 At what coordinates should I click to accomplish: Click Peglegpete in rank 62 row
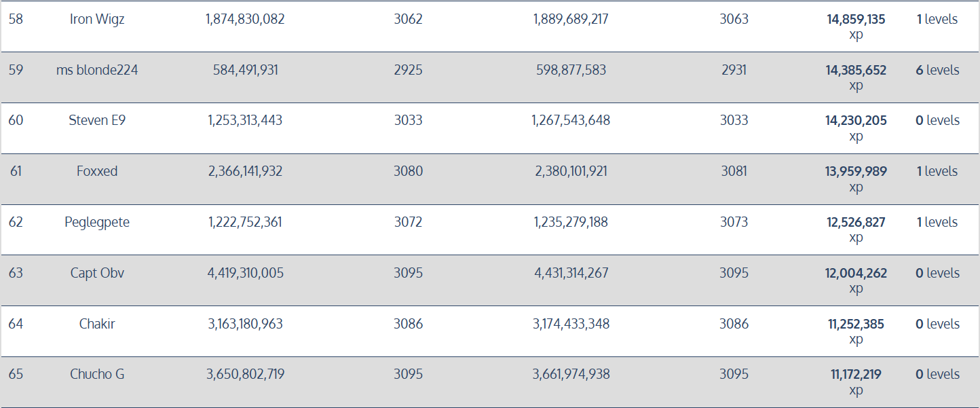97,222
